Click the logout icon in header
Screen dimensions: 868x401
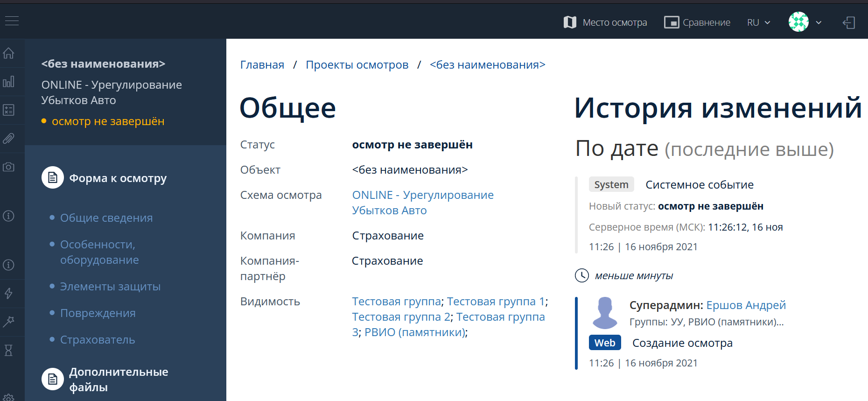point(849,22)
